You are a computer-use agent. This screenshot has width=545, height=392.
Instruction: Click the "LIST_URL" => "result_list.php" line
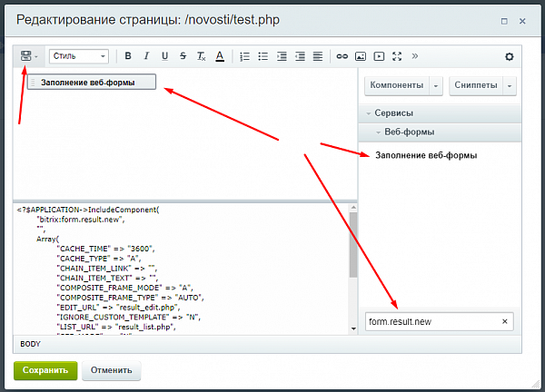pyautogui.click(x=116, y=327)
